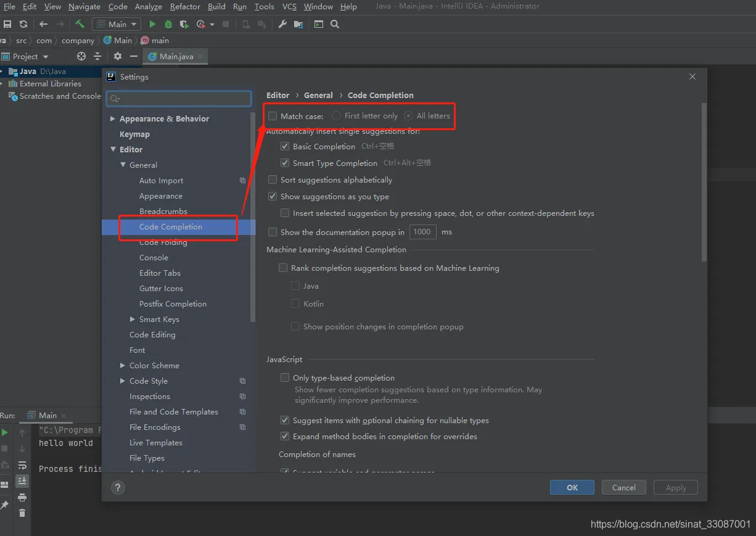The image size is (756, 536).
Task: Select Postfix Completion settings item
Action: (173, 304)
